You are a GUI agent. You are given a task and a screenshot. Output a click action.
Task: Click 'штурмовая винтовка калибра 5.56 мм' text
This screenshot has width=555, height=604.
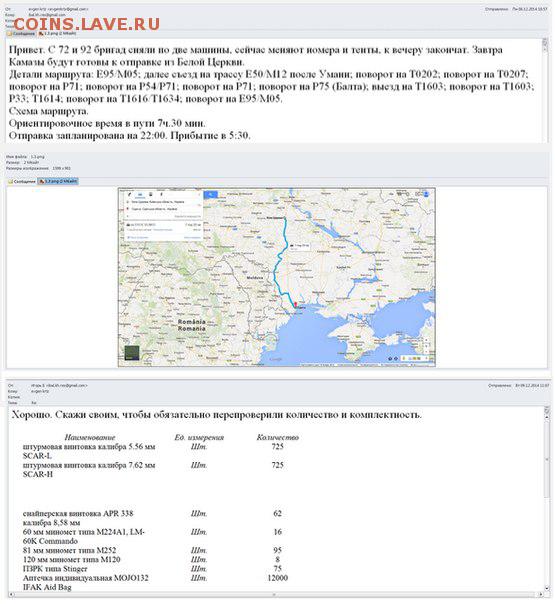[89, 446]
